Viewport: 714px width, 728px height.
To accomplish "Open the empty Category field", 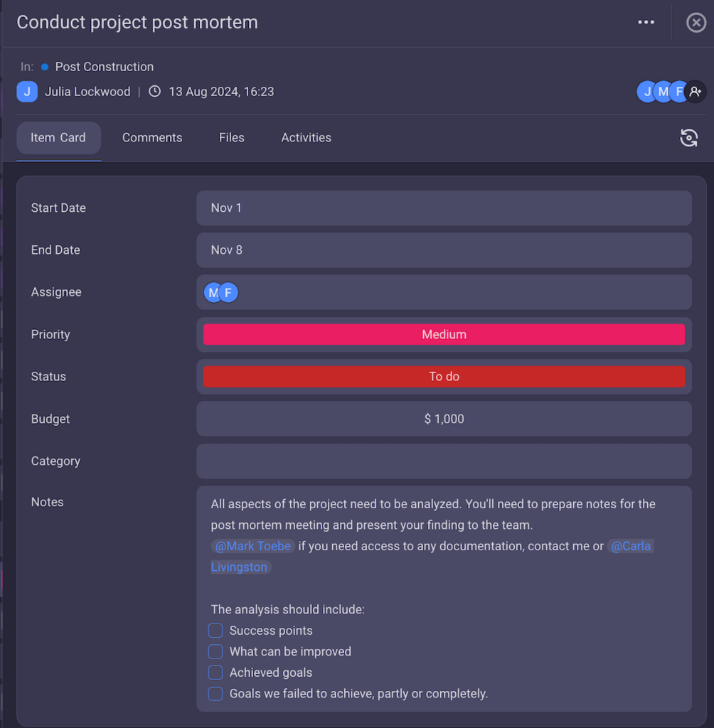I will (444, 461).
